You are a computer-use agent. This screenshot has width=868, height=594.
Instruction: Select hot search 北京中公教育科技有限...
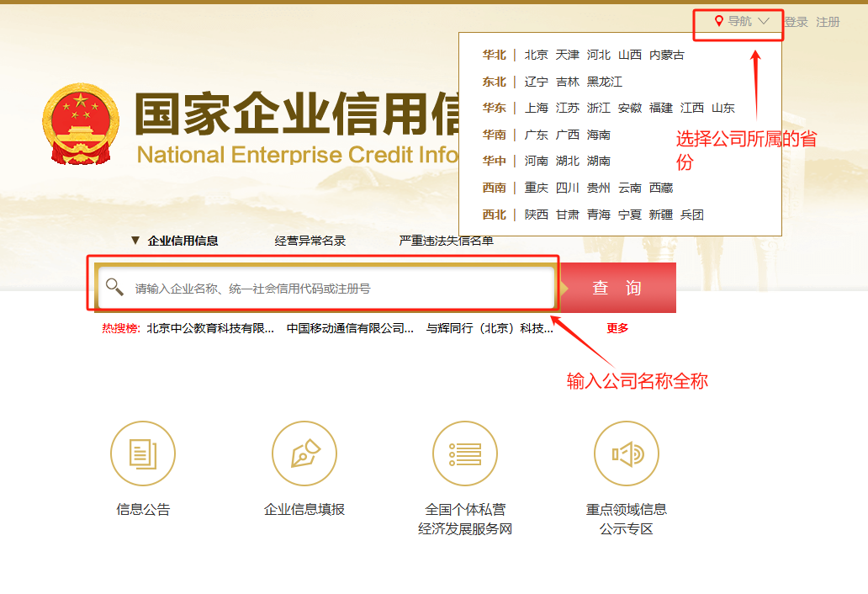click(x=210, y=328)
